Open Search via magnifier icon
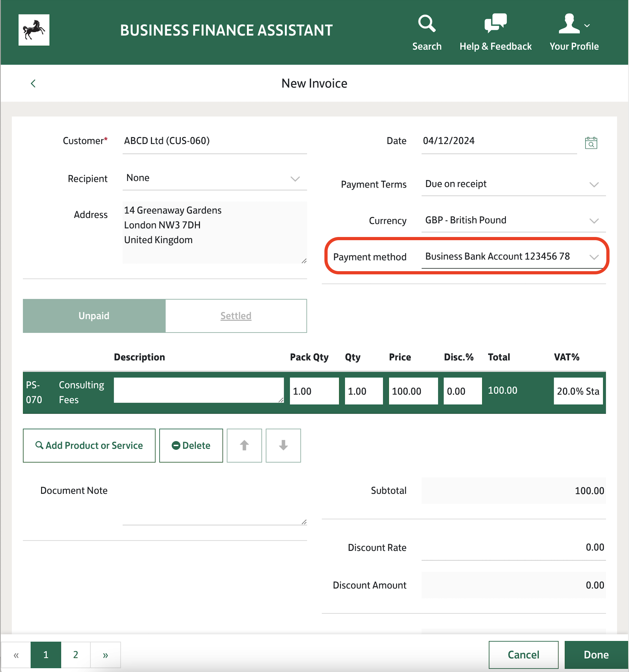Viewport: 629px width, 672px height. [427, 24]
